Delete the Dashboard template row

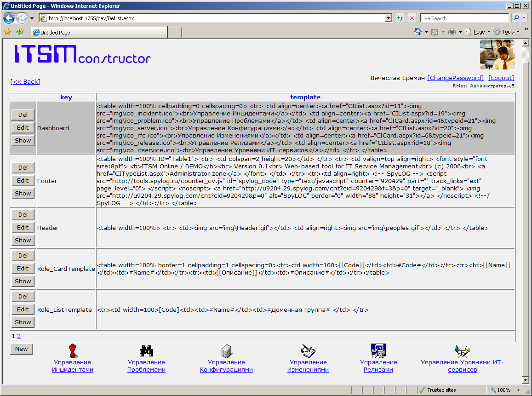click(x=23, y=115)
